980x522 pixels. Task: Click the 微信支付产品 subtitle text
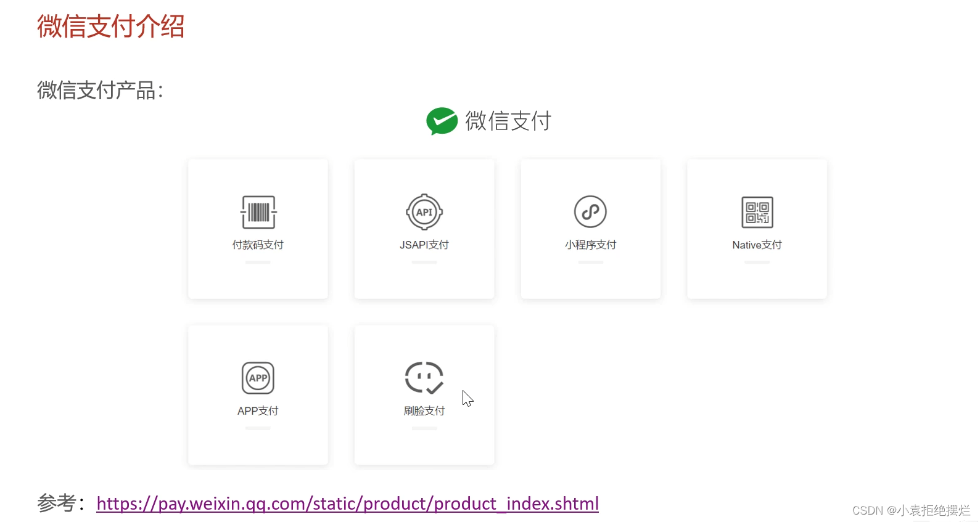[x=100, y=91]
